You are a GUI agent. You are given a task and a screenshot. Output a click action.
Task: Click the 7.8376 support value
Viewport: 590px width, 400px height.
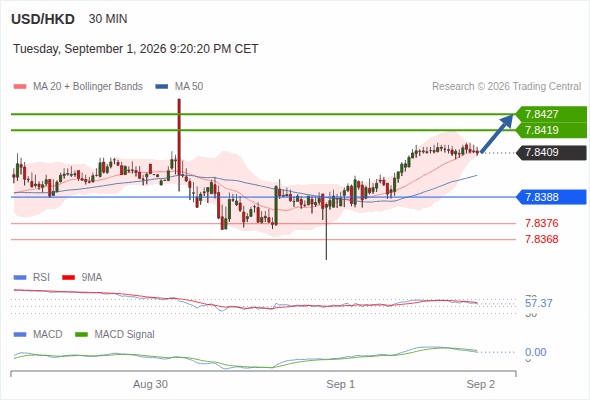541,223
